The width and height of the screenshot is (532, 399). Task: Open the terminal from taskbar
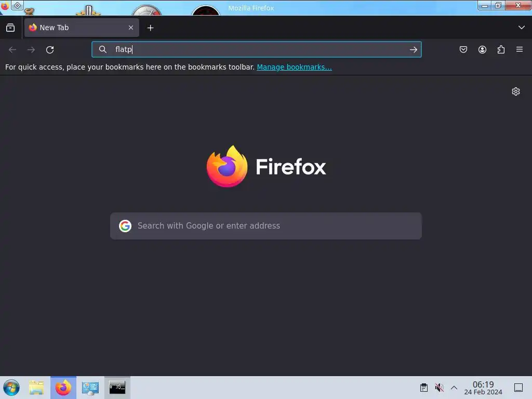click(117, 388)
